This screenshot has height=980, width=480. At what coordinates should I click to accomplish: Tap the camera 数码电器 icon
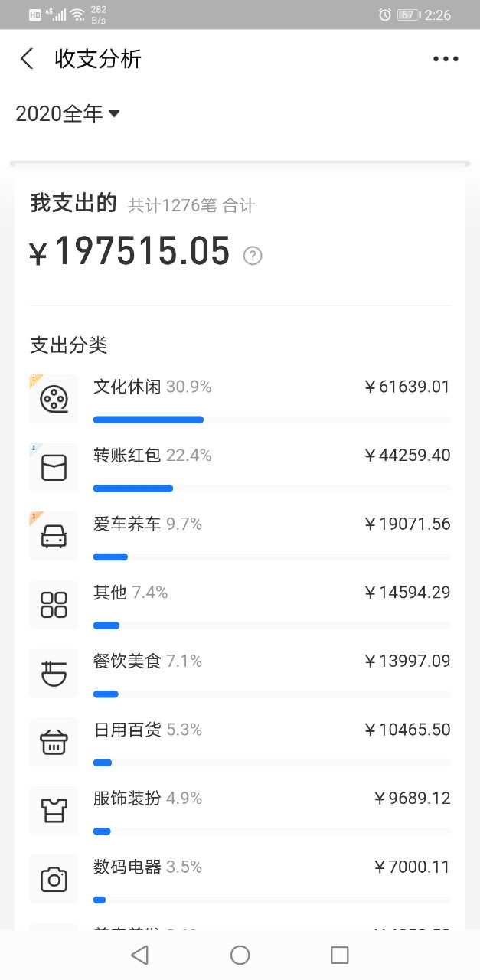pos(54,879)
